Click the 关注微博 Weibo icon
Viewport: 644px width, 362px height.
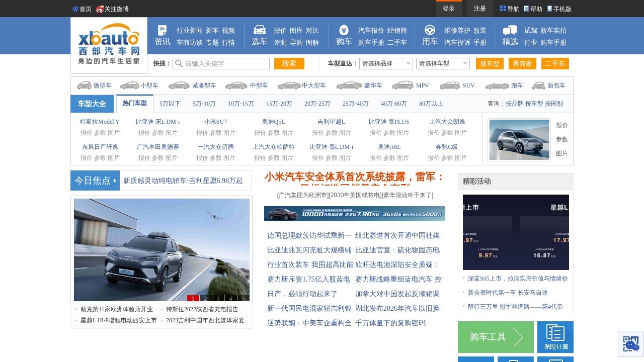101,9
